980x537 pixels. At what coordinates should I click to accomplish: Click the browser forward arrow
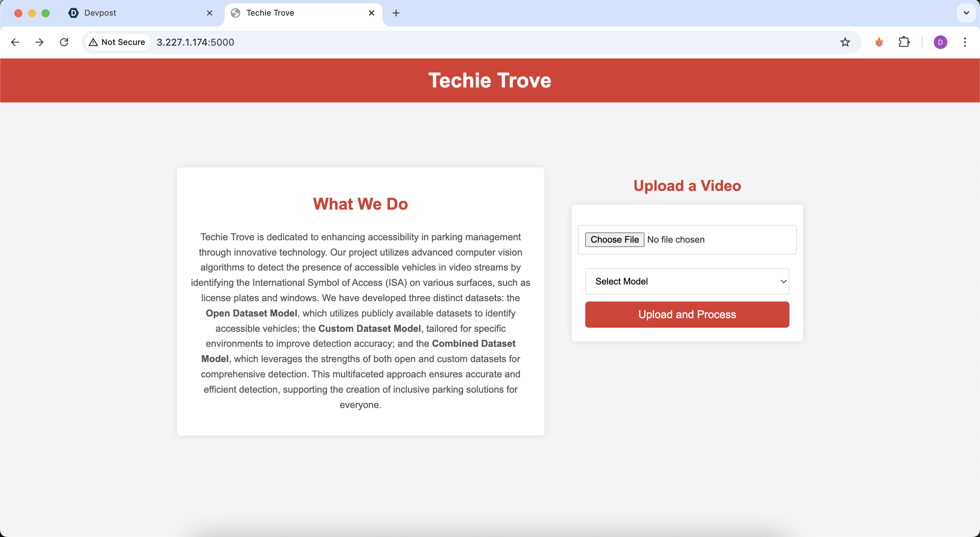click(39, 42)
